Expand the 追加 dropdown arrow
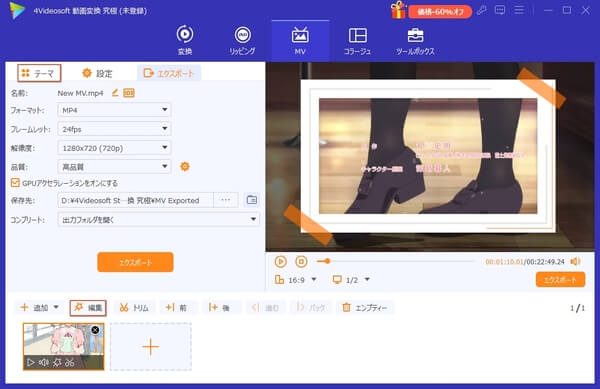Screen dimensions: 600x389 pyautogui.click(x=56, y=307)
